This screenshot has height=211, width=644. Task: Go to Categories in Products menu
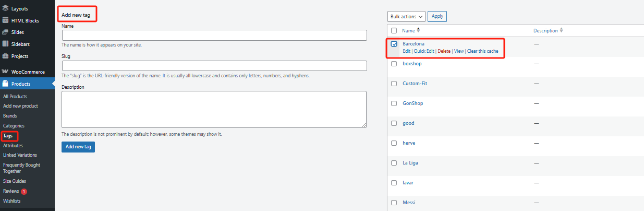(x=14, y=126)
